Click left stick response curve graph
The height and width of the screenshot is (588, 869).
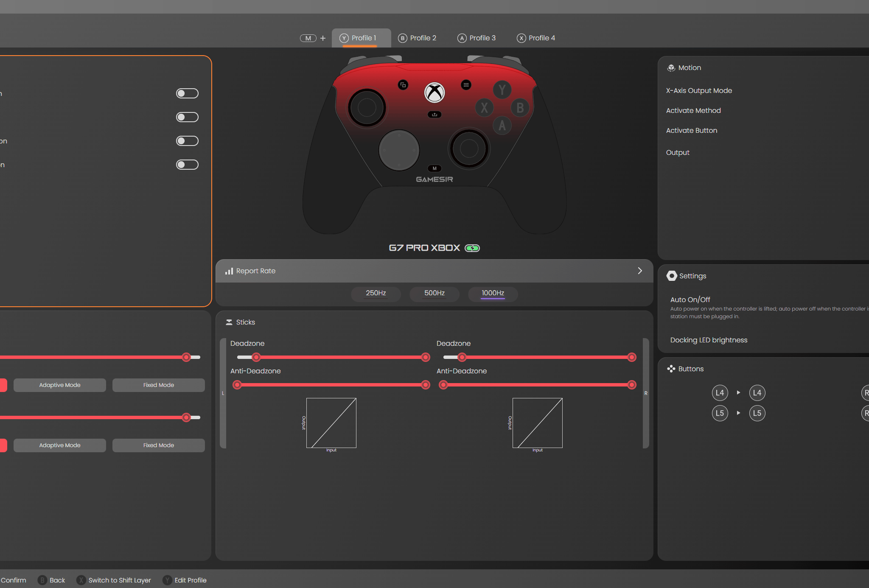(x=331, y=423)
